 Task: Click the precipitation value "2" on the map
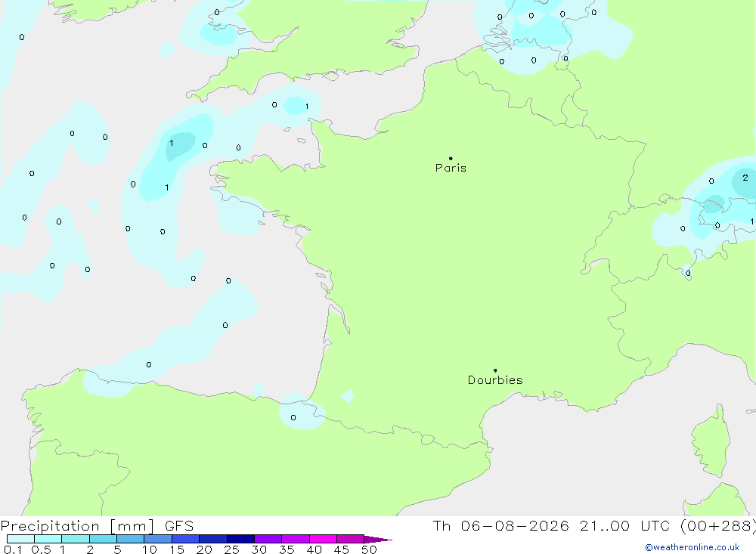[745, 178]
